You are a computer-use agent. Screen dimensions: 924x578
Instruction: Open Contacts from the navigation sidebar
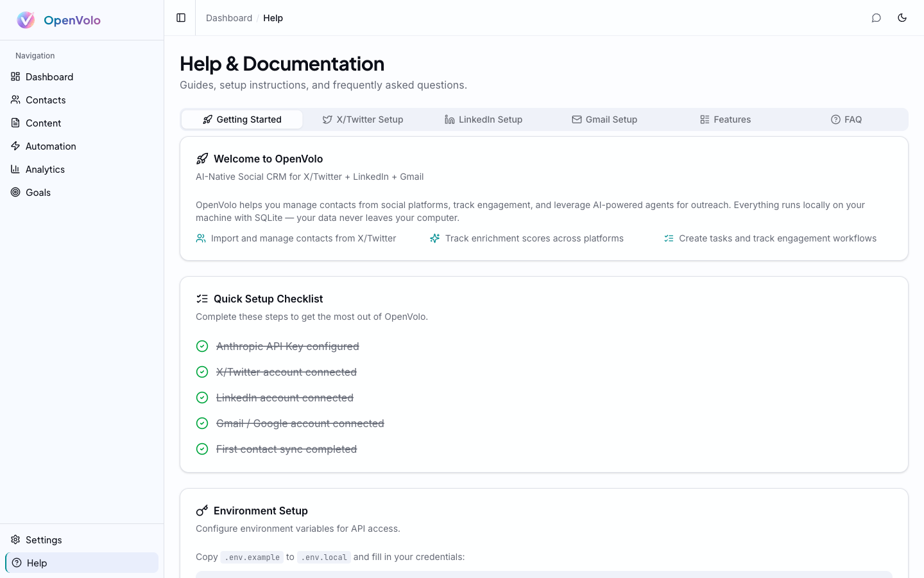click(x=45, y=100)
